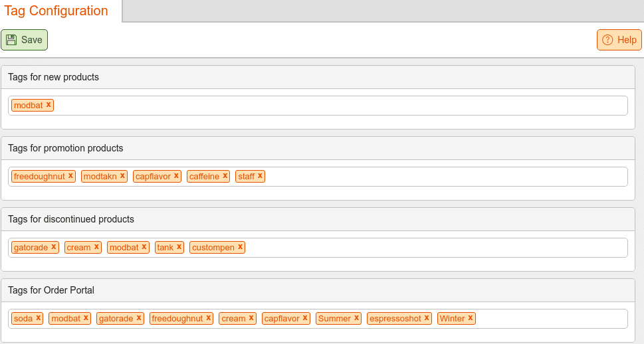
Task: Remove the gatorade tag from discontinued products
Action: point(53,247)
